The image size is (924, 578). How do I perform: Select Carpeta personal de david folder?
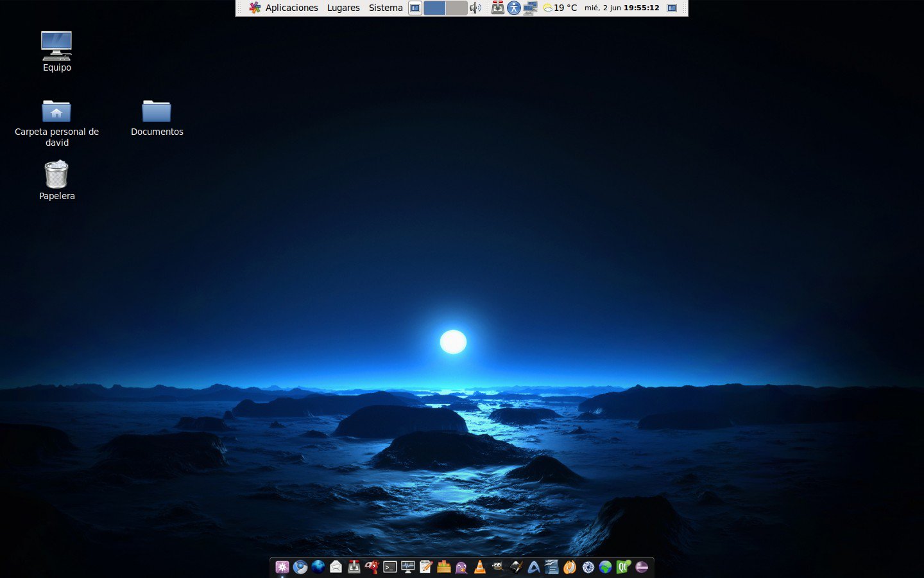tap(56, 112)
